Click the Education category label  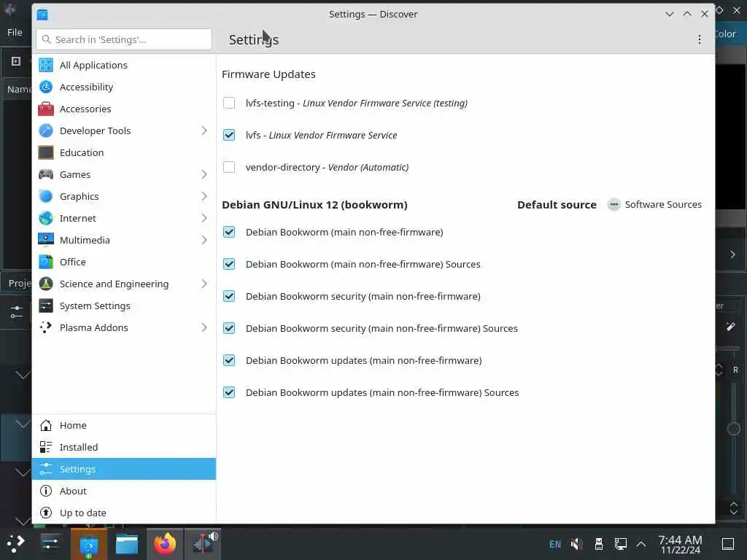point(82,153)
